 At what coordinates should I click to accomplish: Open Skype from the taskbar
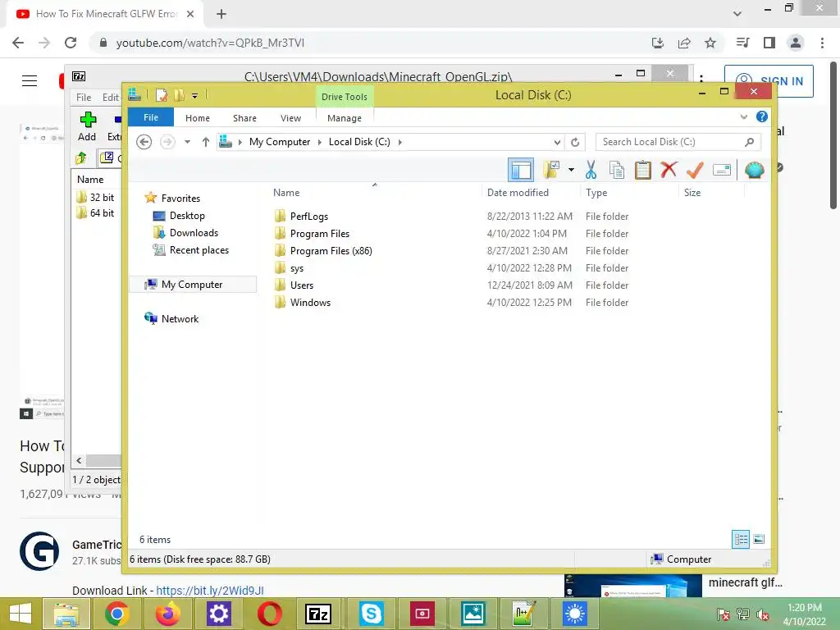coord(371,614)
